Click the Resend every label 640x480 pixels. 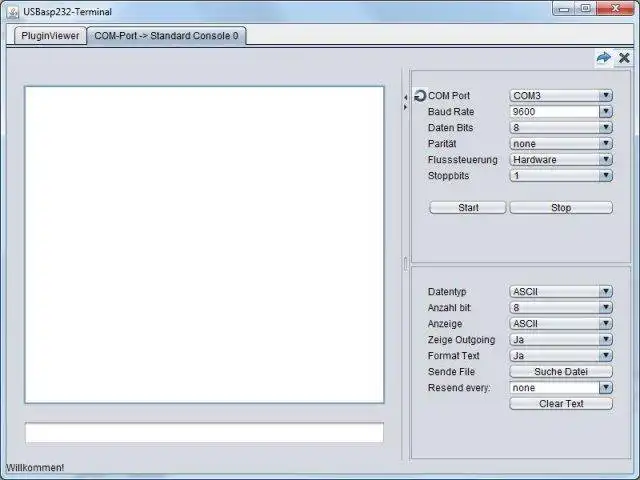pyautogui.click(x=459, y=388)
